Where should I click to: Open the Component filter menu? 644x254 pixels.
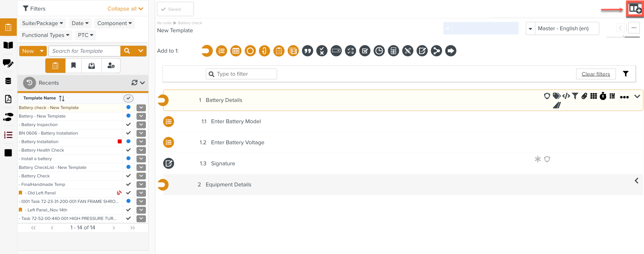[x=114, y=23]
